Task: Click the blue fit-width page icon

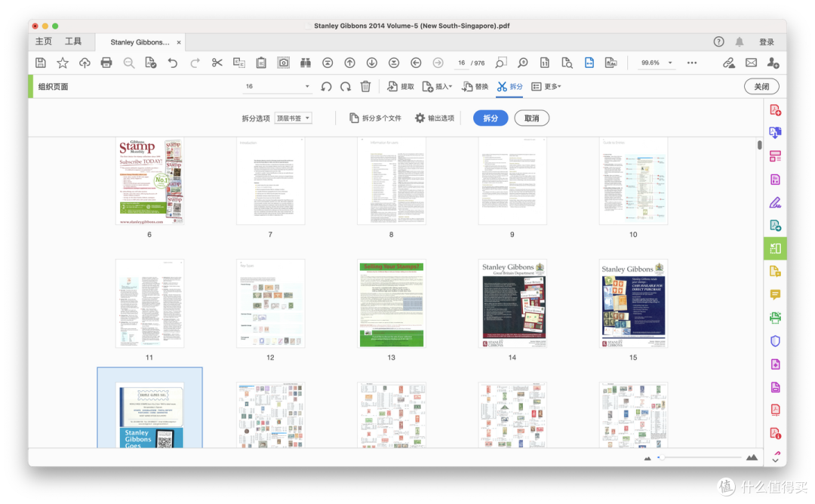Action: pyautogui.click(x=589, y=63)
